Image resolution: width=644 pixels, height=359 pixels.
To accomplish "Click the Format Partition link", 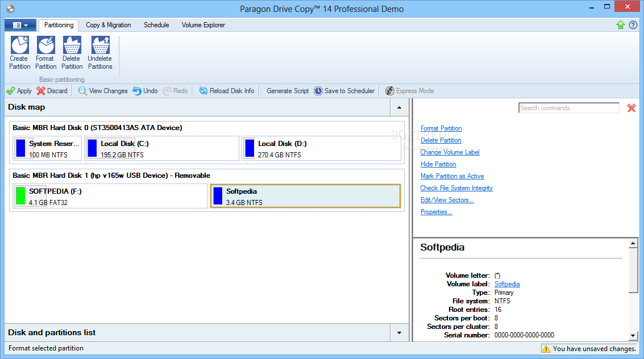I will click(x=441, y=128).
